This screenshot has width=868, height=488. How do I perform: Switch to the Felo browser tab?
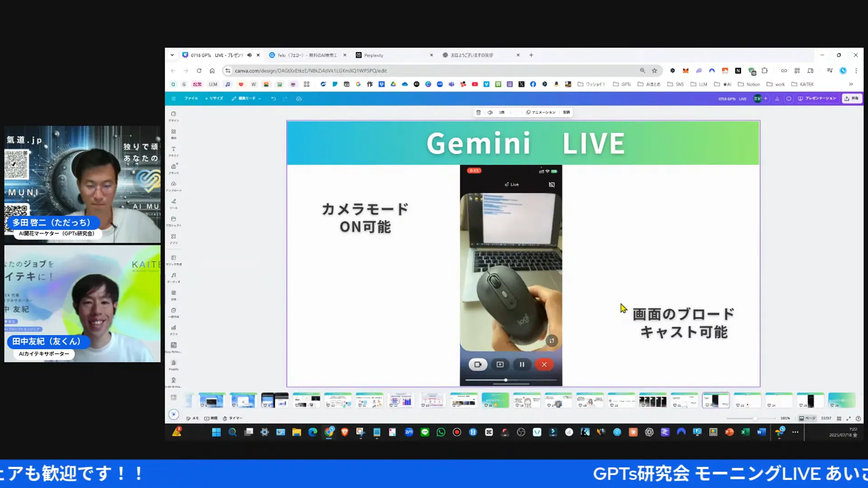[x=307, y=55]
